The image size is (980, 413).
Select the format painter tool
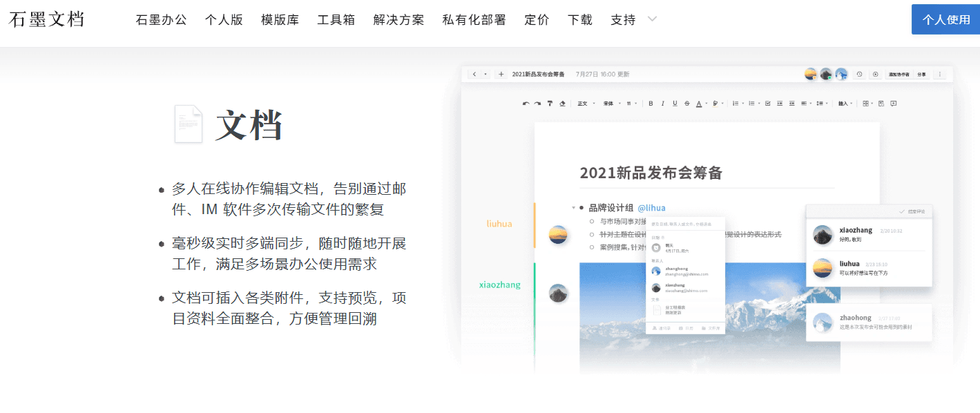pos(550,104)
